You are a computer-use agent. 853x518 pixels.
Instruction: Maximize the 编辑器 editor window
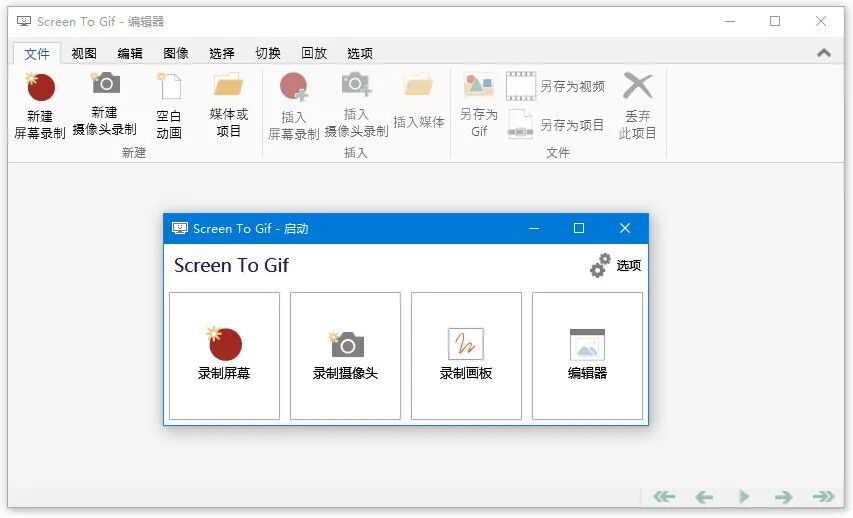click(775, 21)
